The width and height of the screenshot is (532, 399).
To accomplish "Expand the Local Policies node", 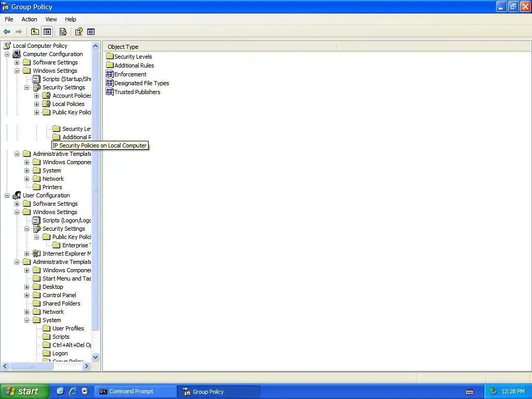I will point(37,104).
